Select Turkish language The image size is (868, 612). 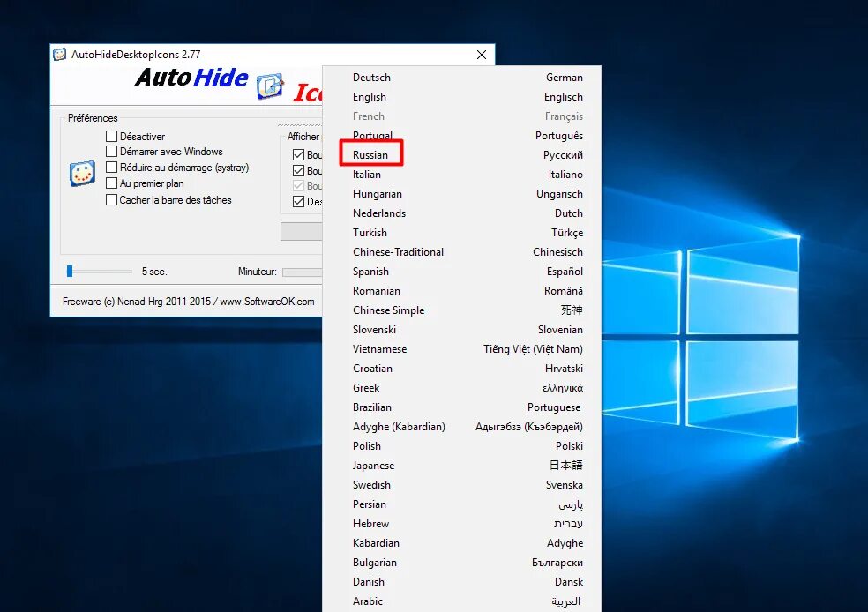click(461, 233)
